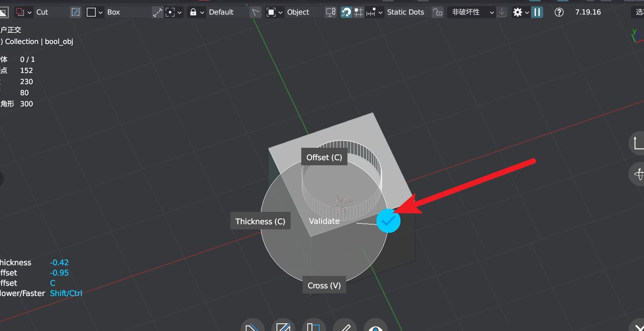This screenshot has height=331, width=644.
Task: Choose Offset (C) in the pie menu
Action: coord(324,158)
